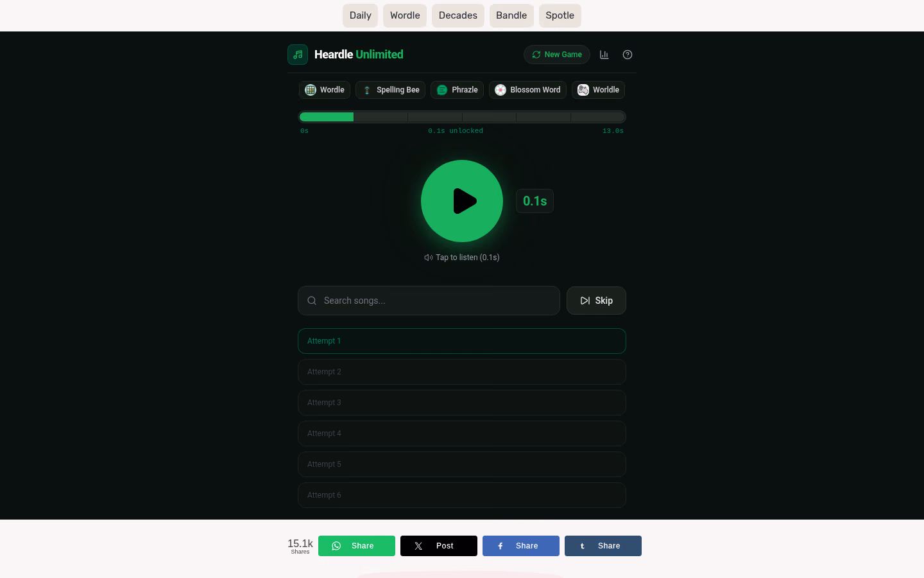Screen dimensions: 924x578
Task: Click the '15.1k Shares' counter
Action: [300, 546]
